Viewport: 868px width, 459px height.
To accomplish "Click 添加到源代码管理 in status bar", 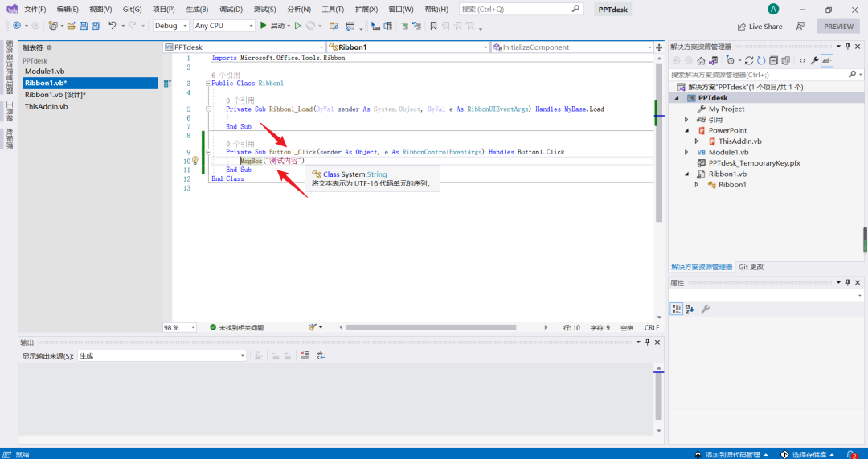I will tap(731, 454).
